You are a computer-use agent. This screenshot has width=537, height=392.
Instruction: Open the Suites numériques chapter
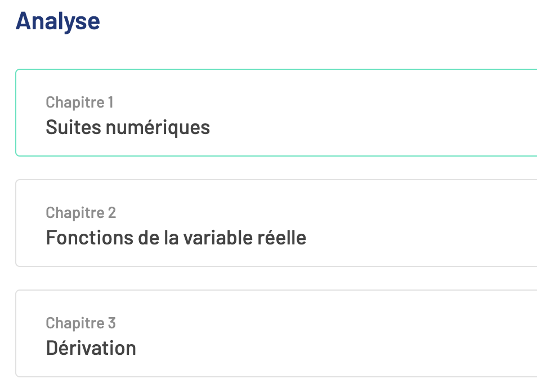coord(128,127)
